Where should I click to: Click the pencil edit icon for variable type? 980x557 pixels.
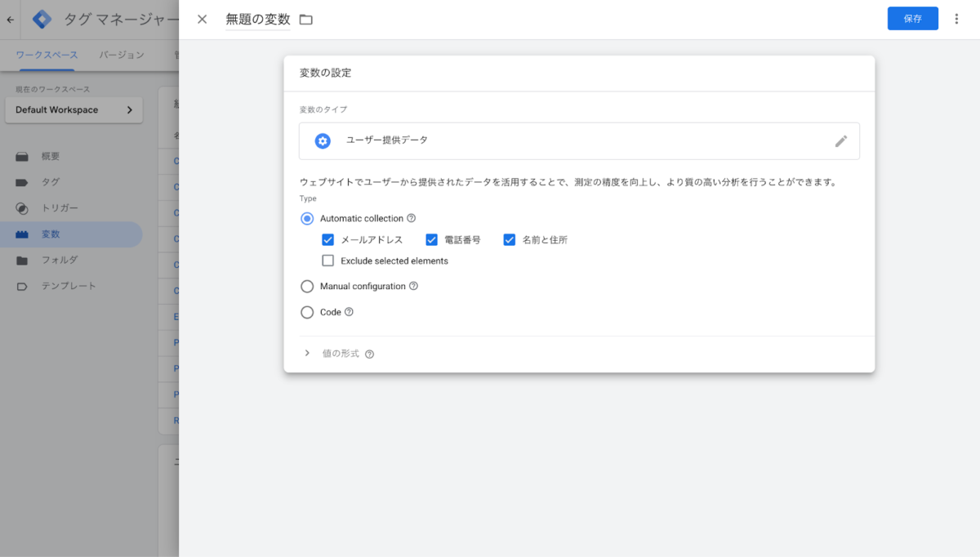point(840,141)
